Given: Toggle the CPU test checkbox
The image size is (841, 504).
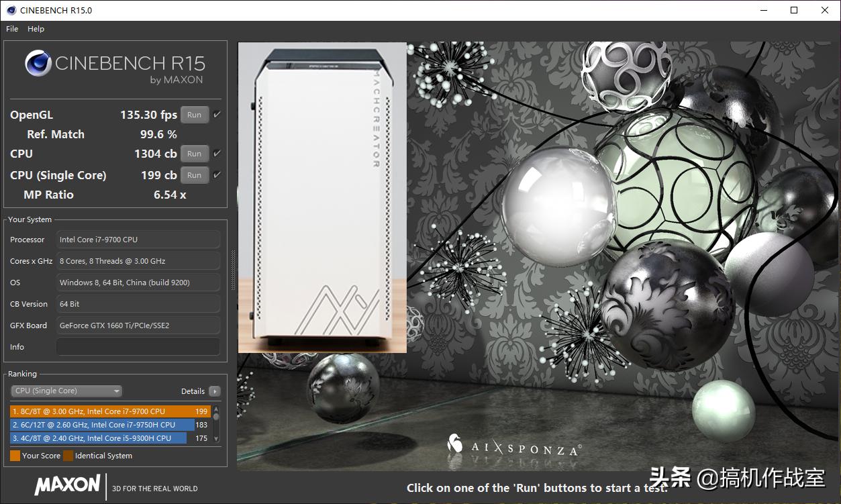Looking at the screenshot, I should click(x=217, y=154).
